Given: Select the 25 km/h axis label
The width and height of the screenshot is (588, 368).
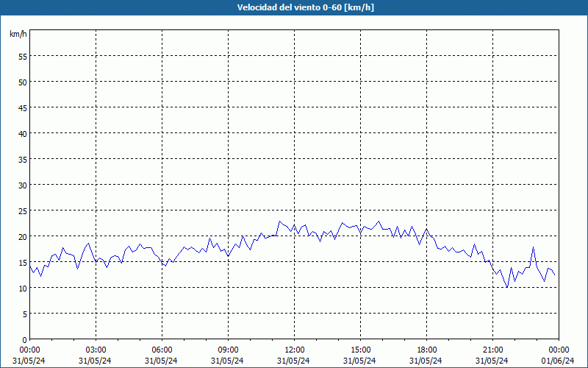Looking at the screenshot, I should (x=23, y=211).
